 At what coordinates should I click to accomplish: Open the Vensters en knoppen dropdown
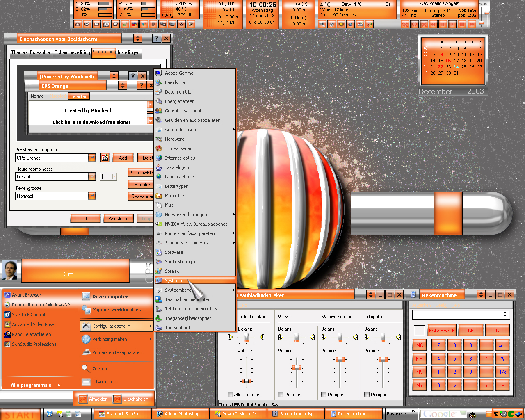point(92,158)
